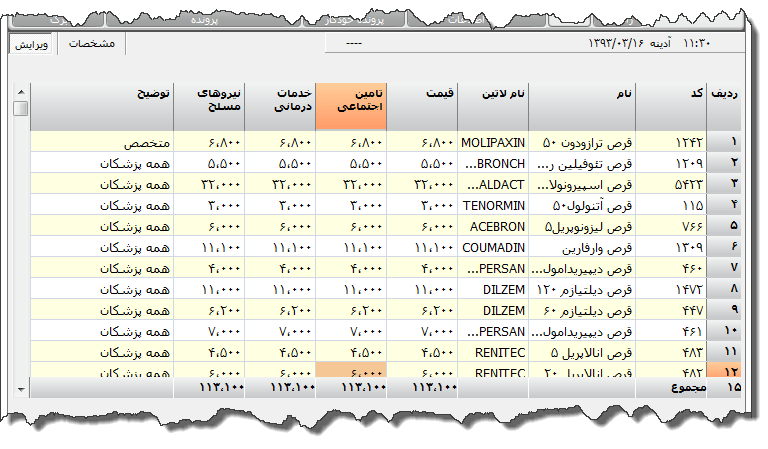Select DILZEM in row ۹

pyautogui.click(x=493, y=311)
